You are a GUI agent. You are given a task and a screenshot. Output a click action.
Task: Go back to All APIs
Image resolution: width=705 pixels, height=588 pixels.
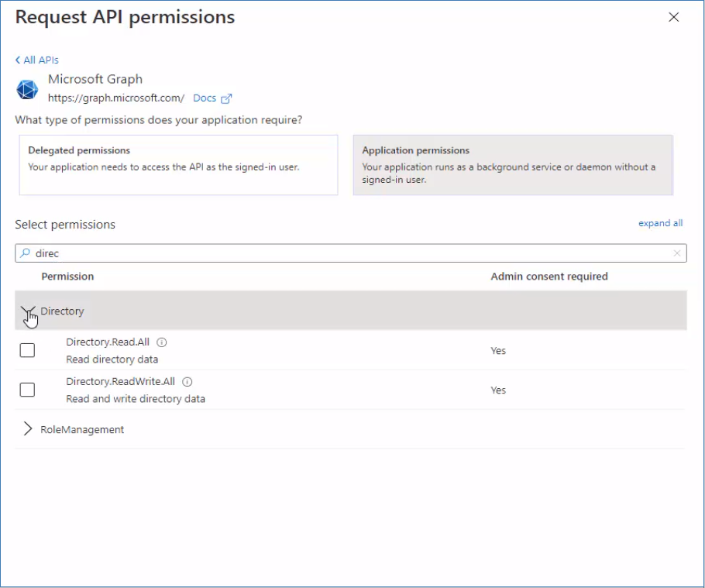coord(40,60)
